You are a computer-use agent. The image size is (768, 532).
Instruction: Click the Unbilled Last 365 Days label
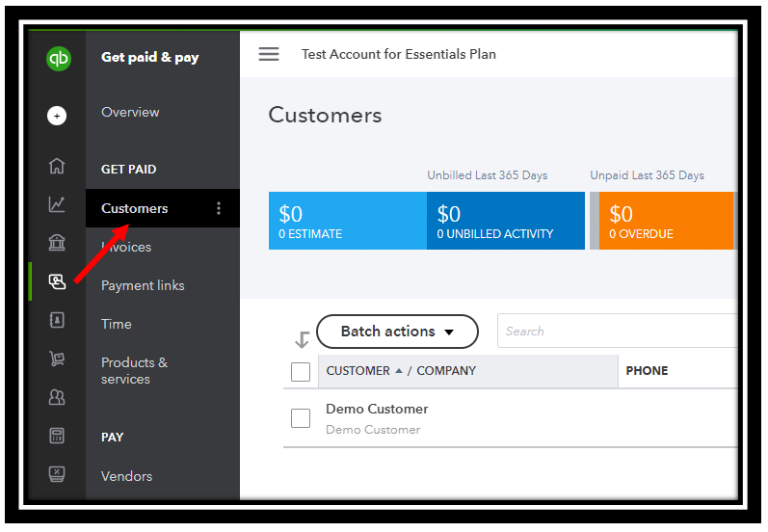tap(487, 175)
